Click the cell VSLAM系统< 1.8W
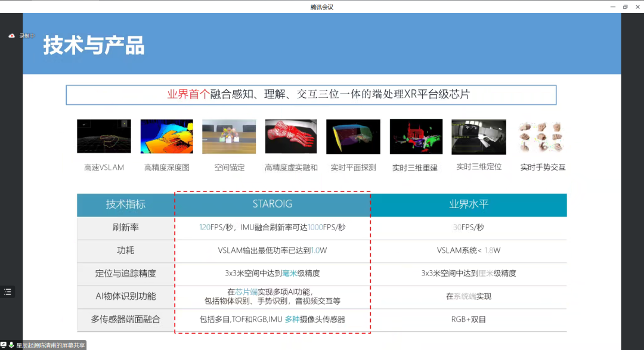The image size is (644, 350). pyautogui.click(x=469, y=250)
